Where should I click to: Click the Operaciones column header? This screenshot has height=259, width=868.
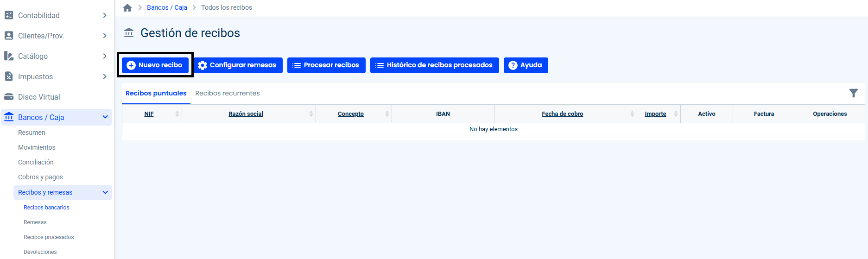point(830,114)
